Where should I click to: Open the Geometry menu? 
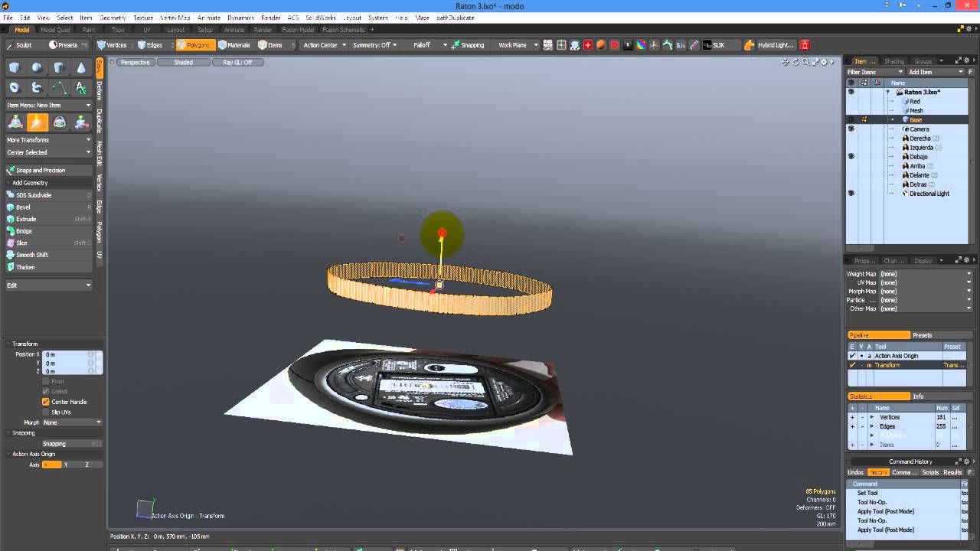[113, 18]
